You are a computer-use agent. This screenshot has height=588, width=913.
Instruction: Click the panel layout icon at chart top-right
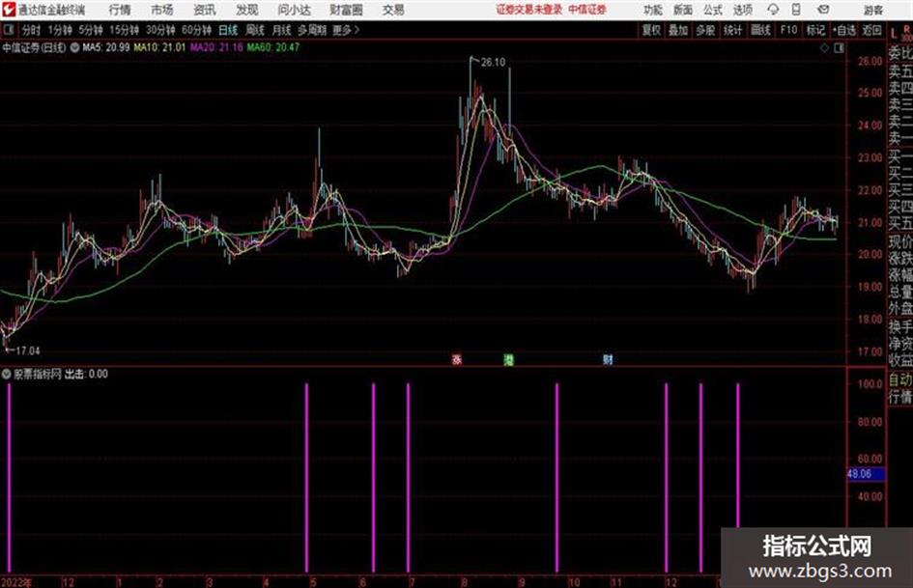pyautogui.click(x=839, y=48)
